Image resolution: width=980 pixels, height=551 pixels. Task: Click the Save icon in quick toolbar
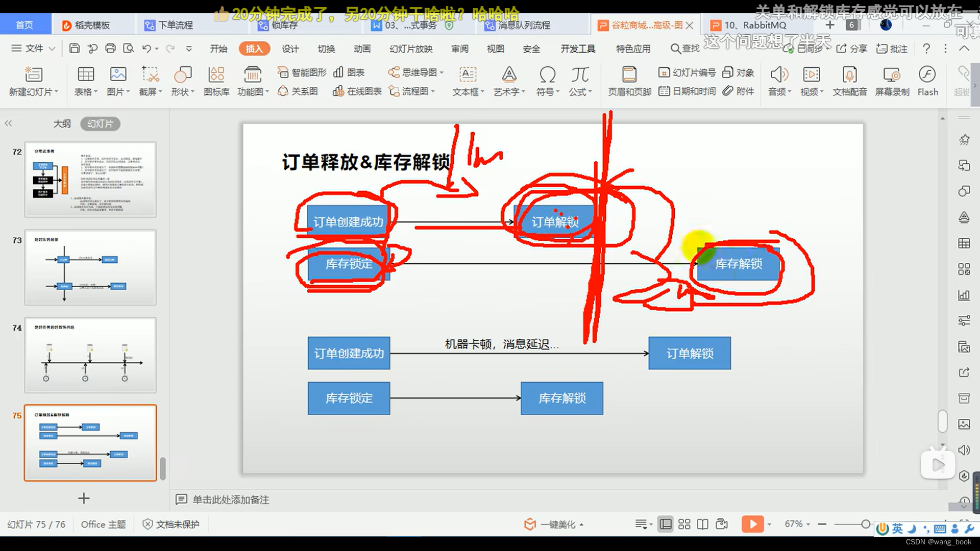(75, 48)
